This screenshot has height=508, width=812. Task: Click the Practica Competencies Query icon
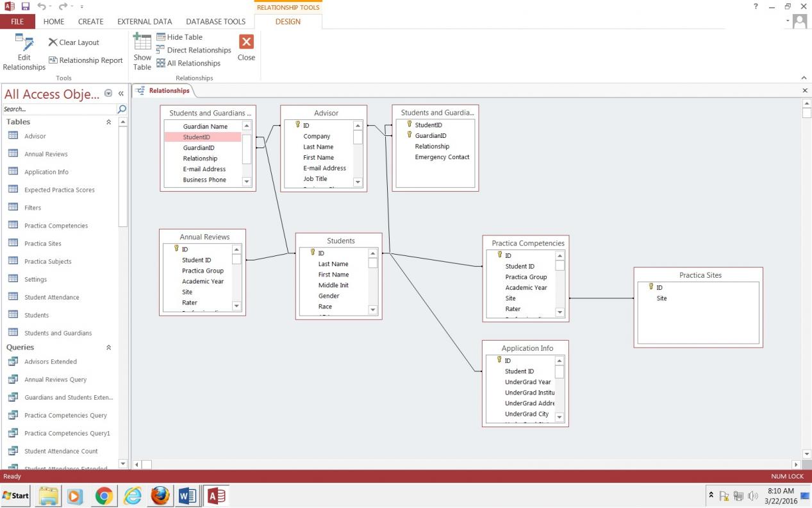point(13,415)
